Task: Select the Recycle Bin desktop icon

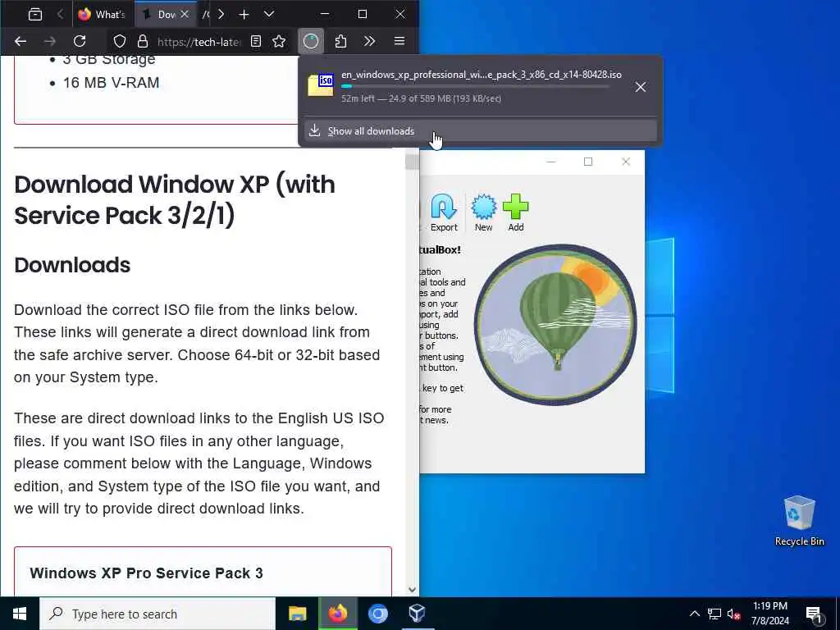Action: click(x=799, y=521)
